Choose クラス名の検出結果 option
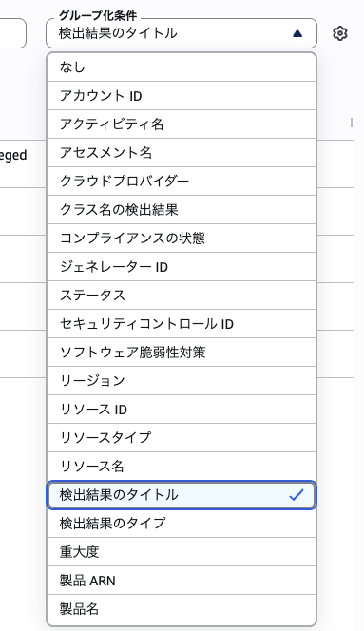 pyautogui.click(x=182, y=210)
